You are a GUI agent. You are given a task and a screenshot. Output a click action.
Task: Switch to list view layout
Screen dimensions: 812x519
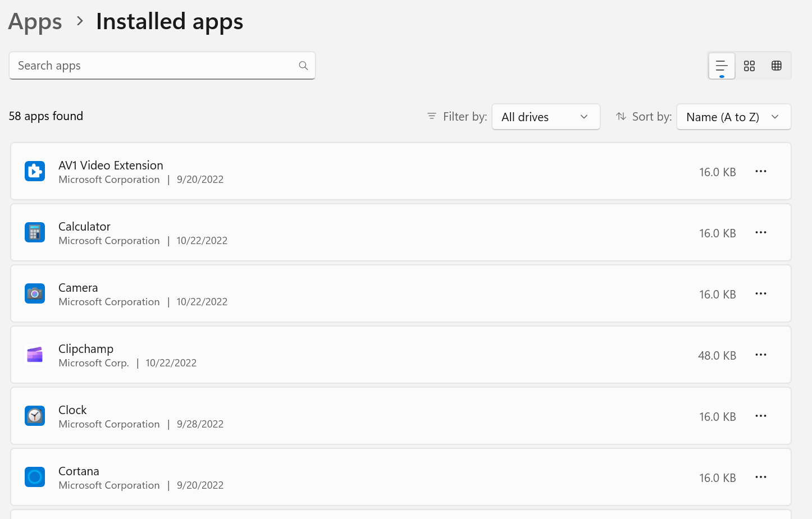[722, 66]
